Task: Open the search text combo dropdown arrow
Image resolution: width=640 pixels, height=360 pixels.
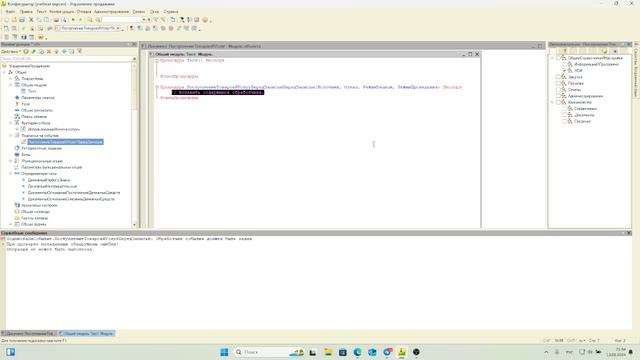Action: (144, 20)
